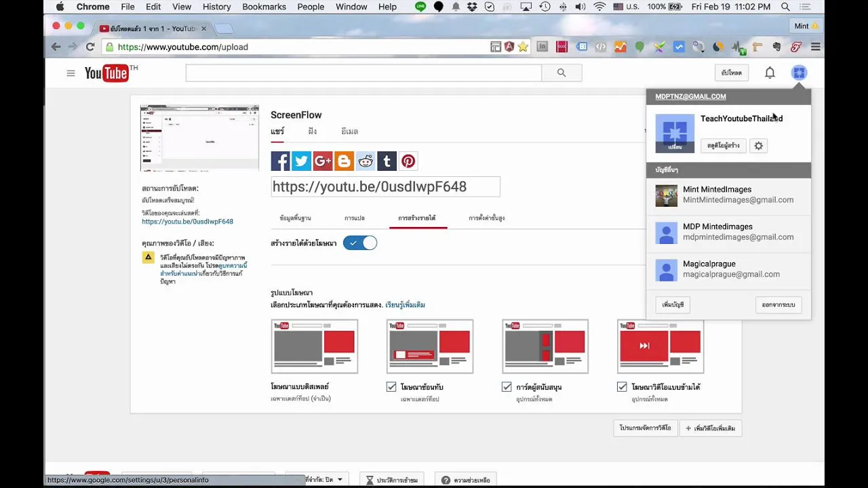Open the Bookmarks menu
The image size is (868, 488).
(264, 7)
